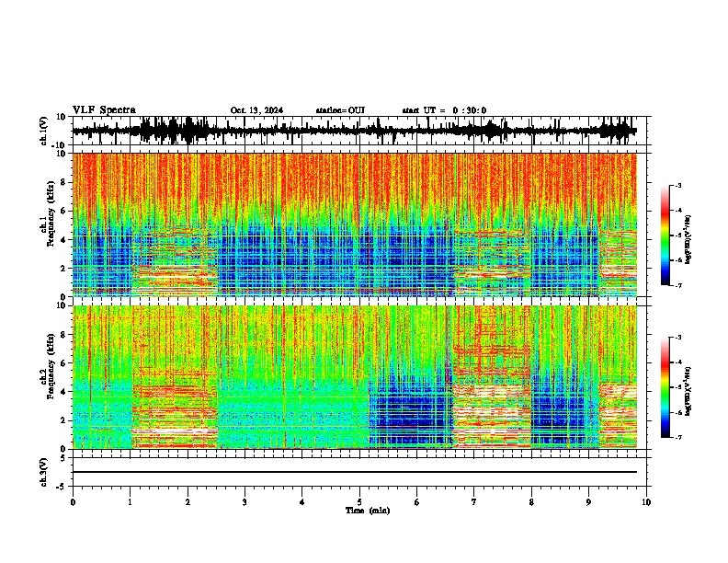The width and height of the screenshot is (728, 563).
Task: Click the "start UT = 0:30:0" text
Action: 444,110
